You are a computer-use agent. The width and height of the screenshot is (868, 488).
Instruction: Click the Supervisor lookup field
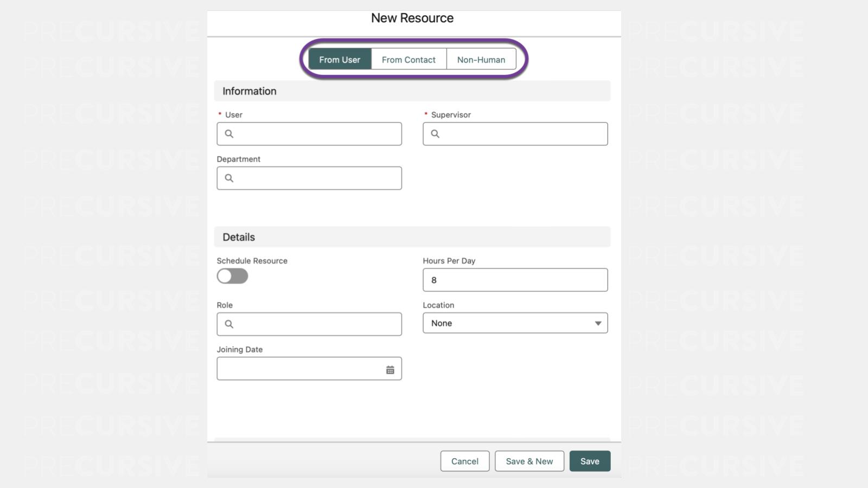pos(515,133)
